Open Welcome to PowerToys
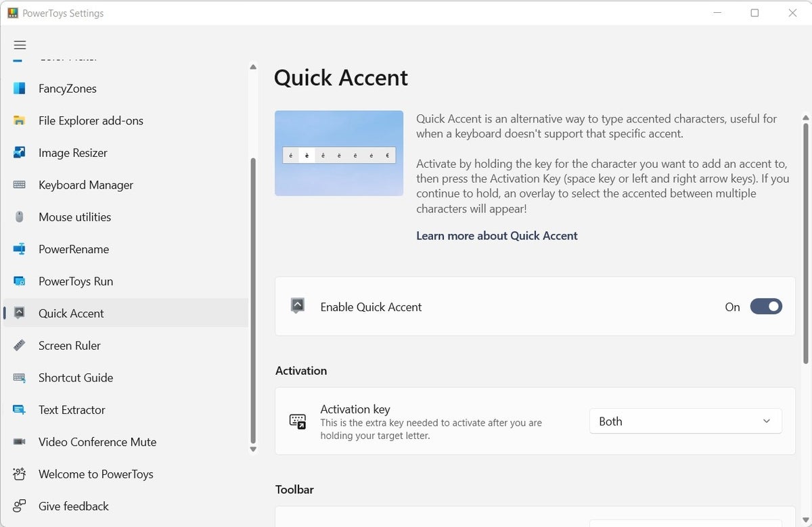The width and height of the screenshot is (812, 527). 126,474
